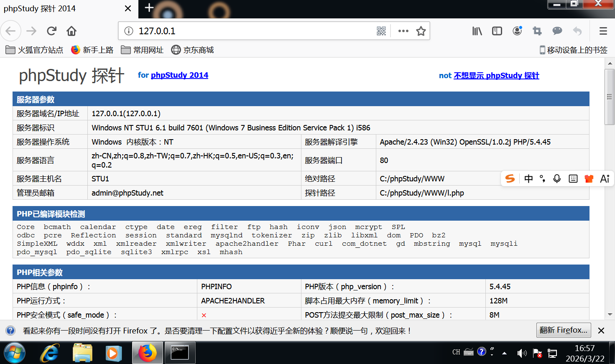Open the 火狐官方站点 bookmark folder
The image size is (615, 364).
(x=34, y=50)
